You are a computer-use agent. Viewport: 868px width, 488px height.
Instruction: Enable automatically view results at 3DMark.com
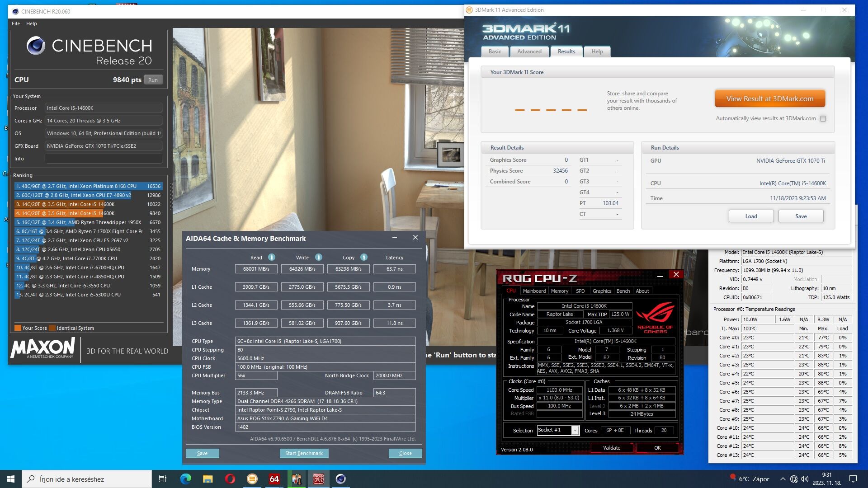823,119
